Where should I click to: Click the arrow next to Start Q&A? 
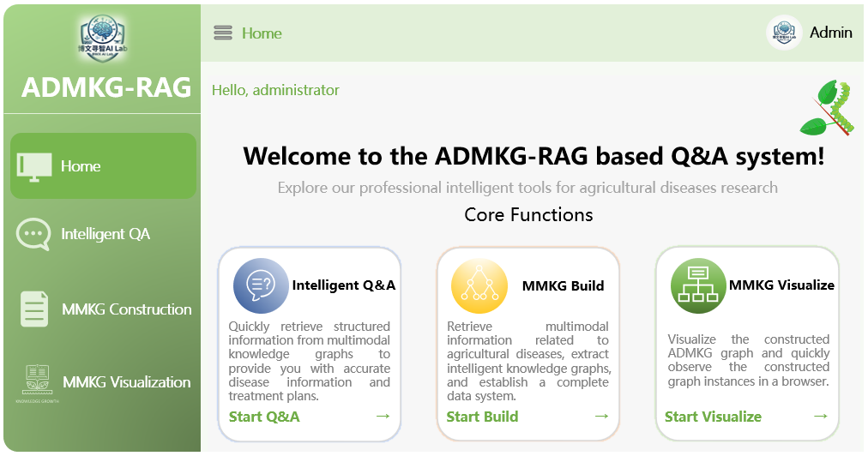tap(383, 417)
